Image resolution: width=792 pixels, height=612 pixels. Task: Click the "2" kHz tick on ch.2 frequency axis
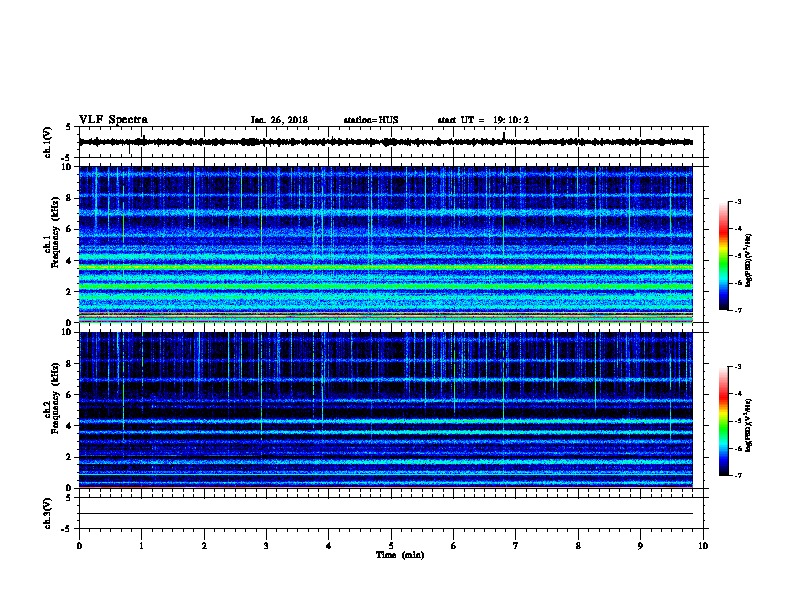(70, 457)
